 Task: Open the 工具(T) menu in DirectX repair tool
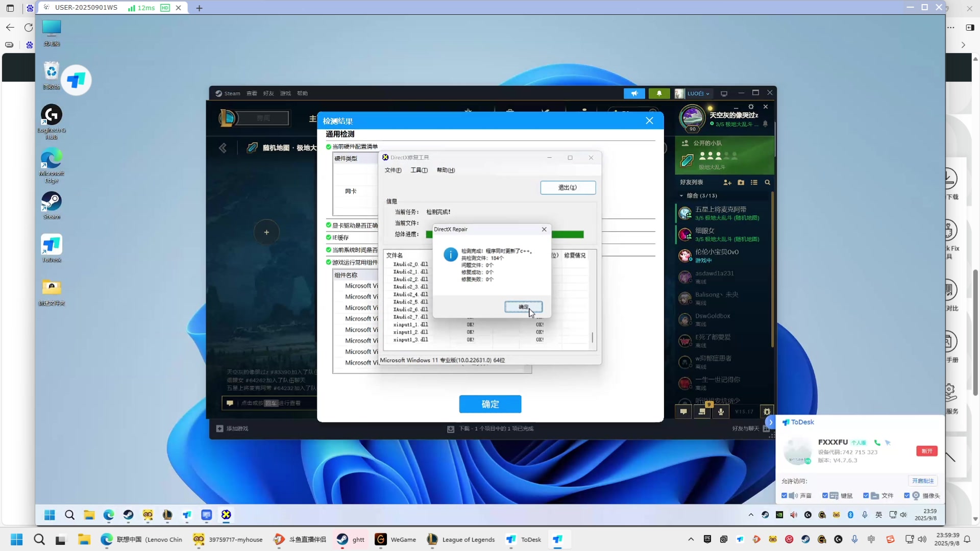click(419, 170)
